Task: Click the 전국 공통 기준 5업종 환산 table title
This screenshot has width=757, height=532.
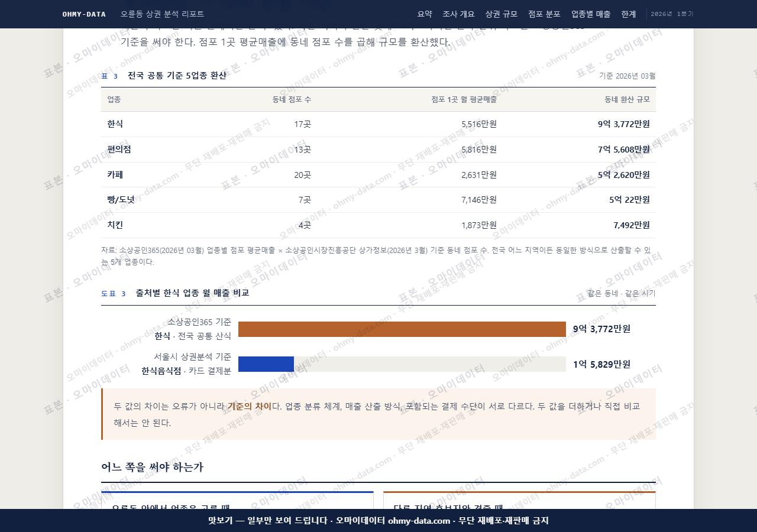Action: coord(177,76)
